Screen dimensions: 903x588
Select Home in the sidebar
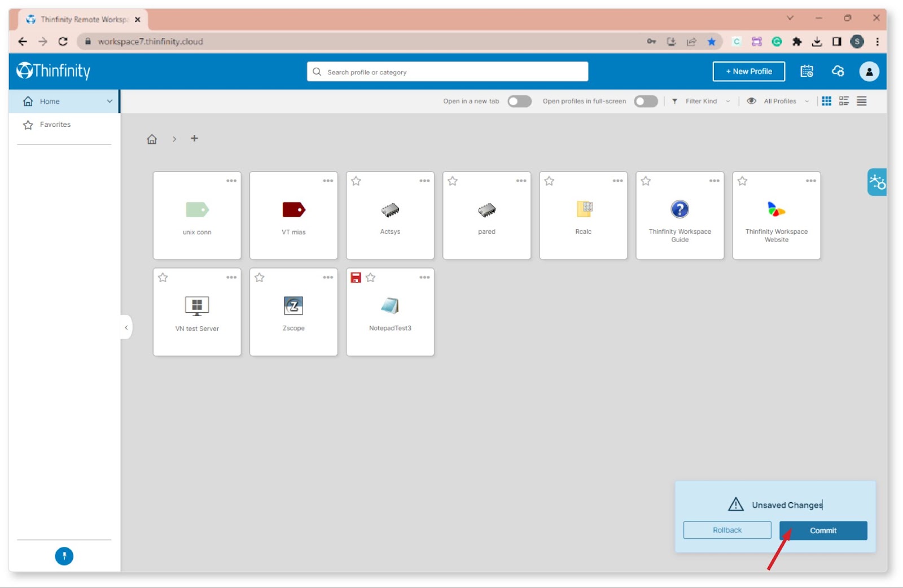click(x=63, y=102)
